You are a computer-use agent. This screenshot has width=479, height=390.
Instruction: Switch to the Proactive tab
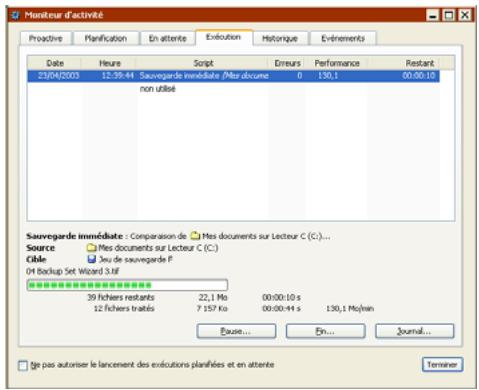pyautogui.click(x=46, y=38)
